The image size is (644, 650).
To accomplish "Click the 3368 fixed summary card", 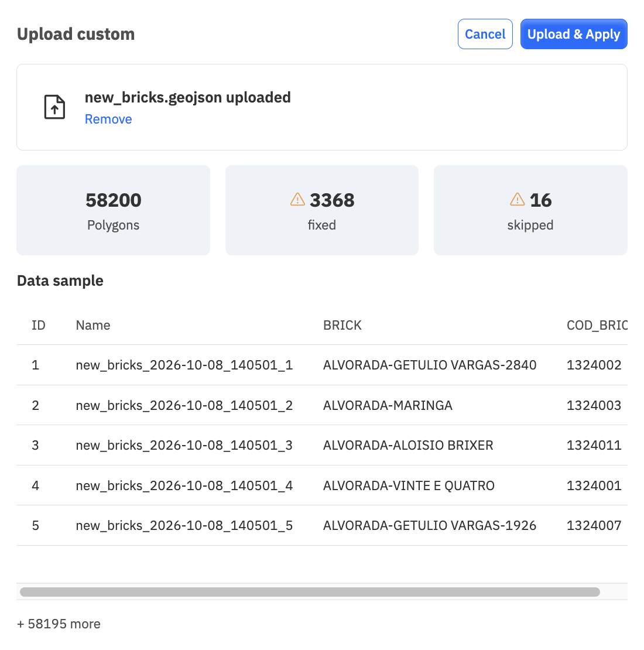I will (x=322, y=210).
